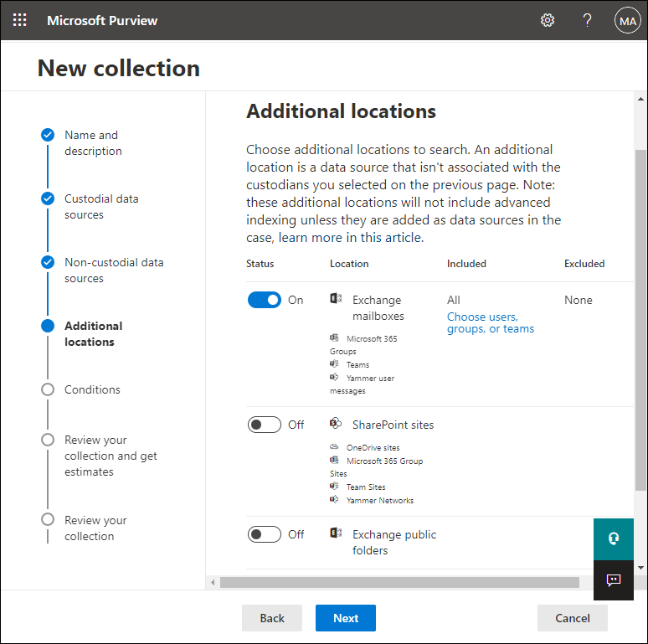Turn off the Exchange mailboxes toggle
This screenshot has width=648, height=644.
click(x=265, y=300)
